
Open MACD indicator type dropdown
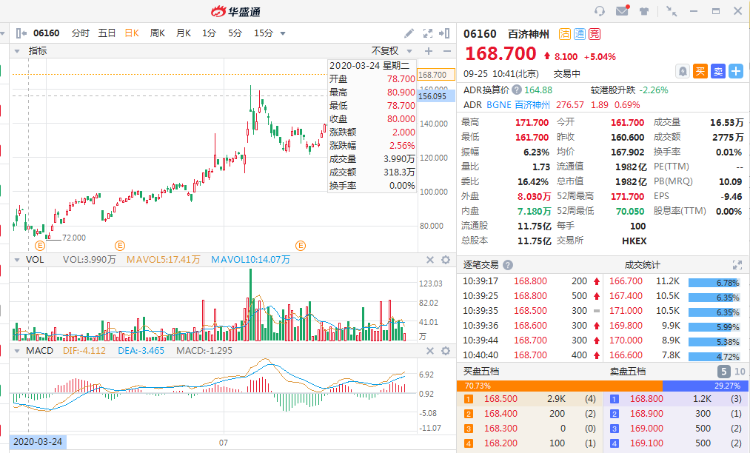17,351
